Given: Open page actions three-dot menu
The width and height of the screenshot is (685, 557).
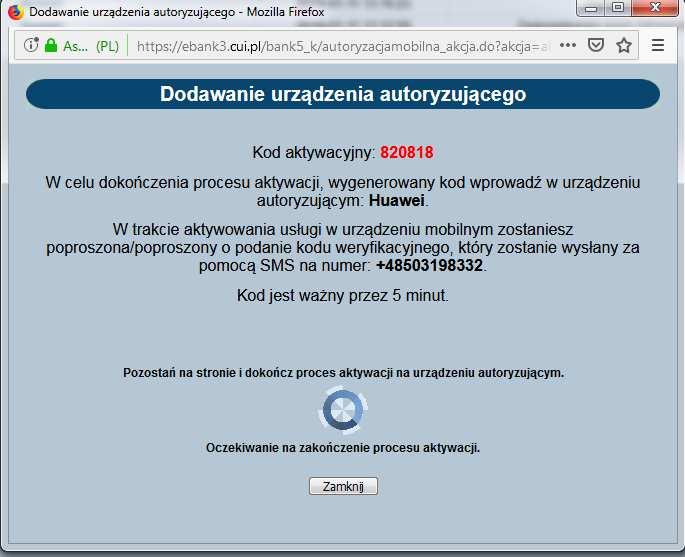Looking at the screenshot, I should pos(567,45).
